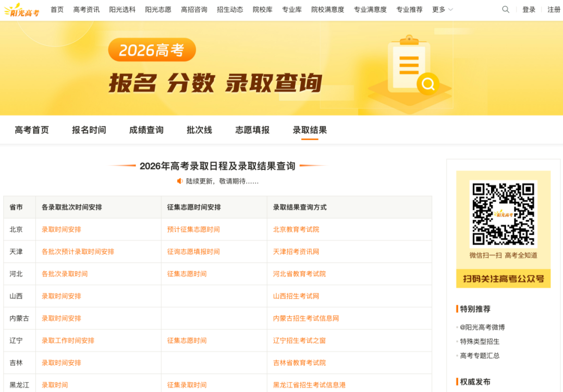Open 山西招生考试网 link
This screenshot has height=392, width=563.
[x=296, y=296]
